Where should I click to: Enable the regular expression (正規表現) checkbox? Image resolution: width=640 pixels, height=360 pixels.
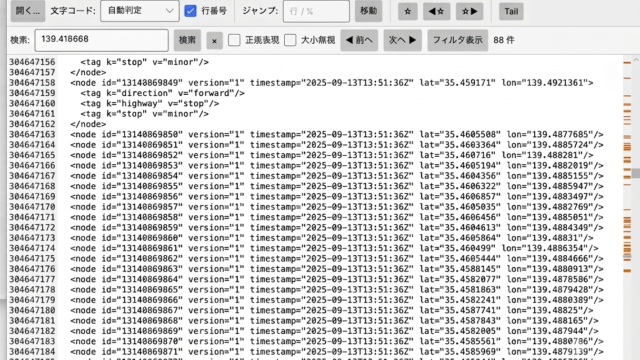[x=234, y=40]
